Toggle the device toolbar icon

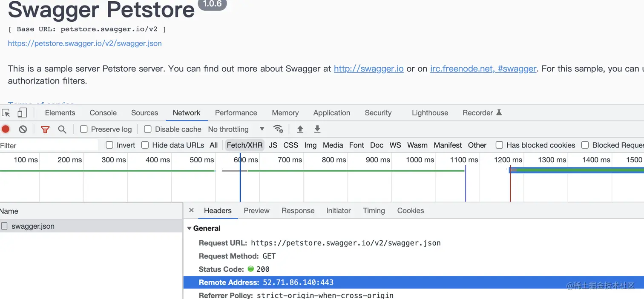tap(22, 113)
